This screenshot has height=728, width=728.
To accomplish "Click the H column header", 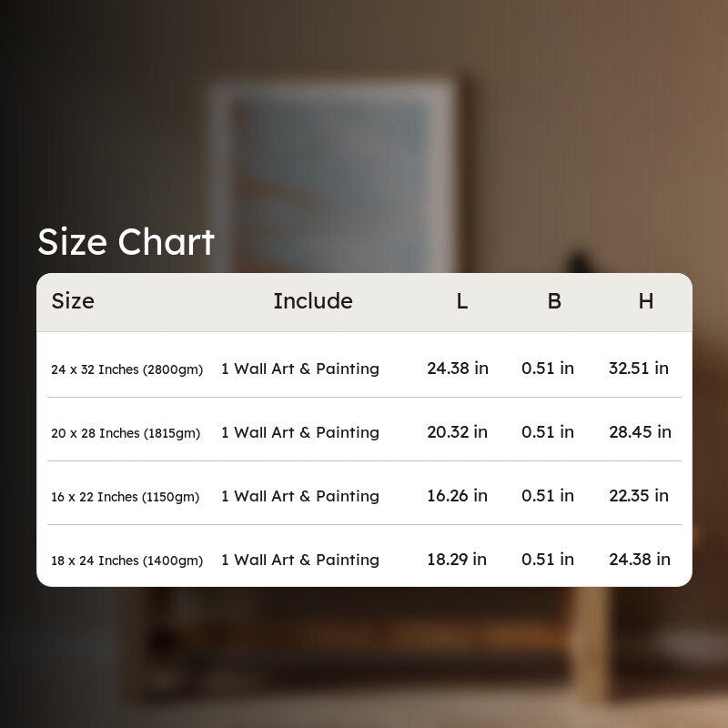I will [646, 301].
